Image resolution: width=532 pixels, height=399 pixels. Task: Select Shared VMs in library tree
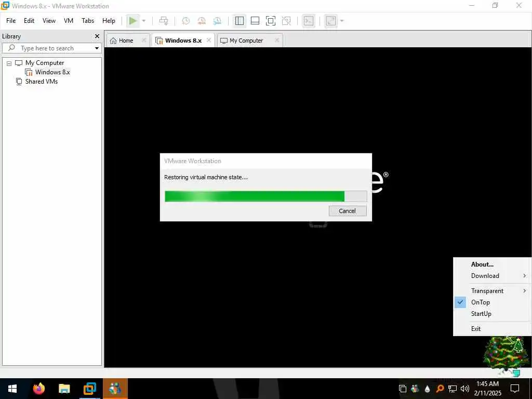point(42,82)
